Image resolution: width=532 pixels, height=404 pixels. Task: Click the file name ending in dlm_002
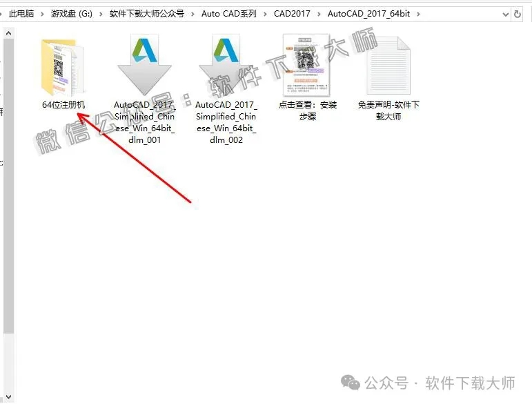pyautogui.click(x=226, y=122)
